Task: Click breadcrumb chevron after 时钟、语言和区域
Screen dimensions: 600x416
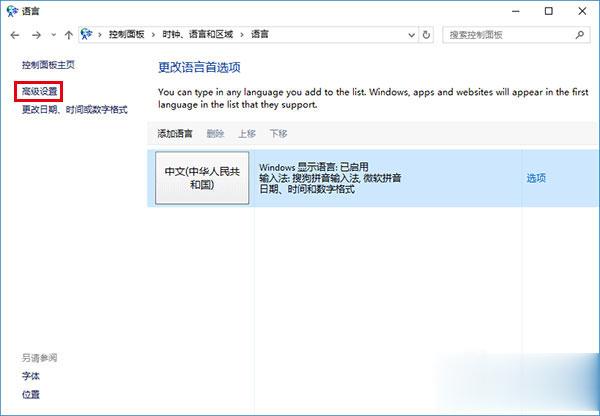Action: tap(242, 35)
